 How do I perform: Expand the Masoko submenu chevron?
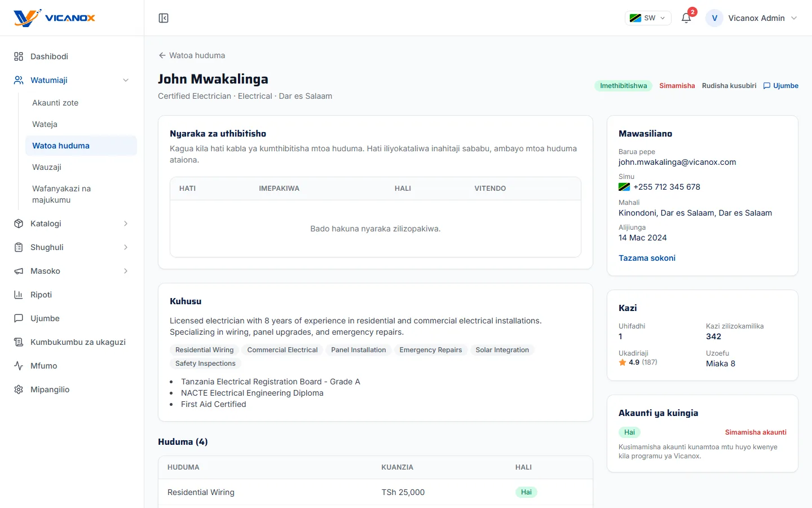tap(126, 271)
